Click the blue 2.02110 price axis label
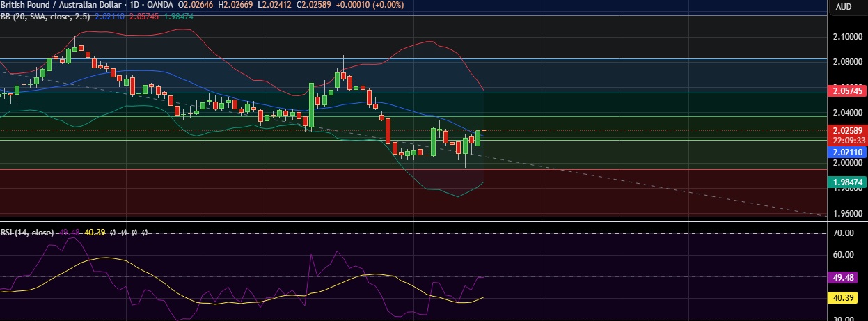868x321 pixels. [x=846, y=151]
